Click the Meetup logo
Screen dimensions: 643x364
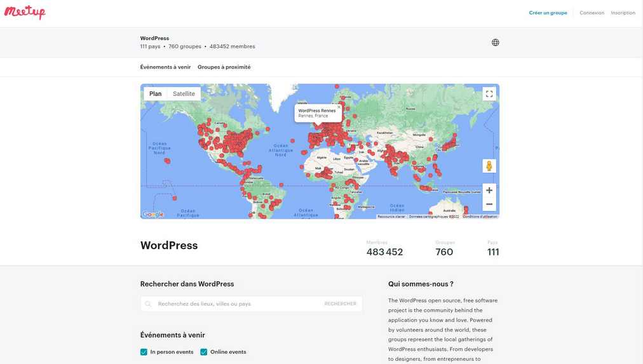(x=25, y=12)
